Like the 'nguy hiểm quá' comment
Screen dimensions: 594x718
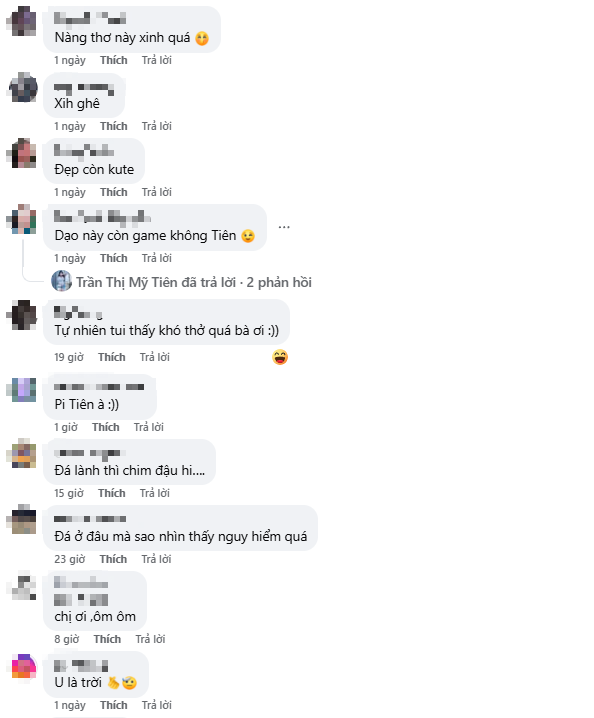[x=113, y=559]
